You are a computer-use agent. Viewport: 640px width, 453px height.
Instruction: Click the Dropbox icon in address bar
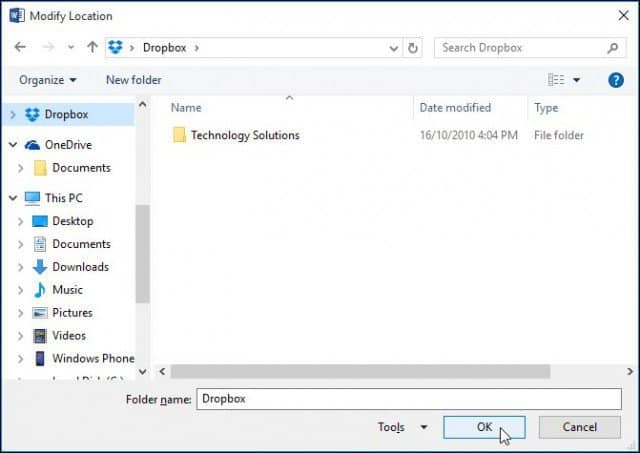[116, 47]
